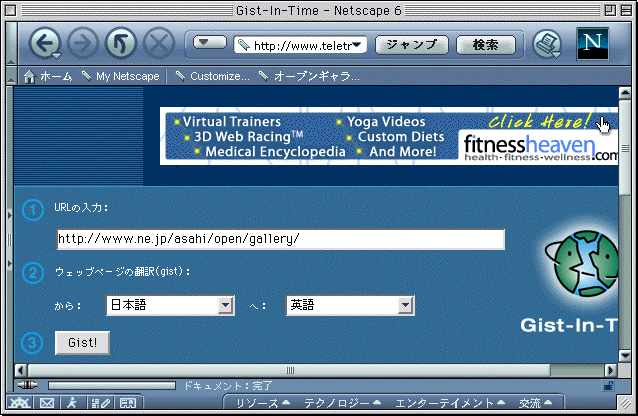Toggle the sidebar grippy on left edge

tap(9, 239)
